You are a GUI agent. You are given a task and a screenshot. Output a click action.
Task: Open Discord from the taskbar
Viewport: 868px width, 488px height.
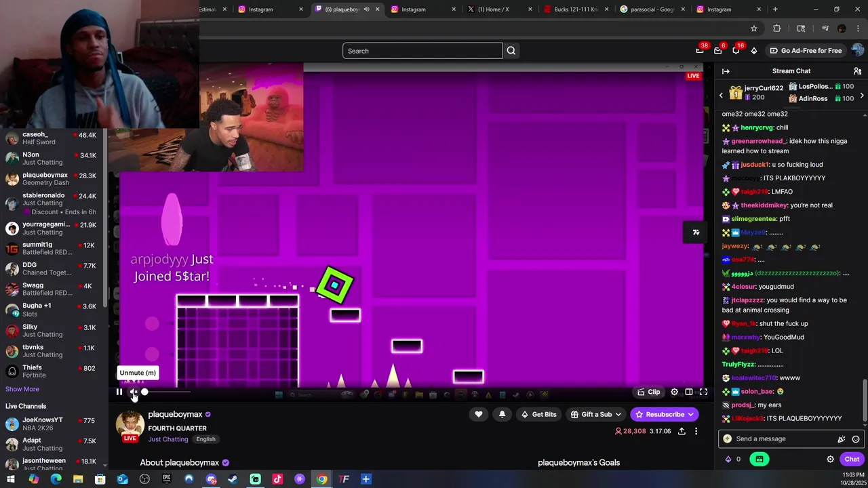[x=211, y=479]
